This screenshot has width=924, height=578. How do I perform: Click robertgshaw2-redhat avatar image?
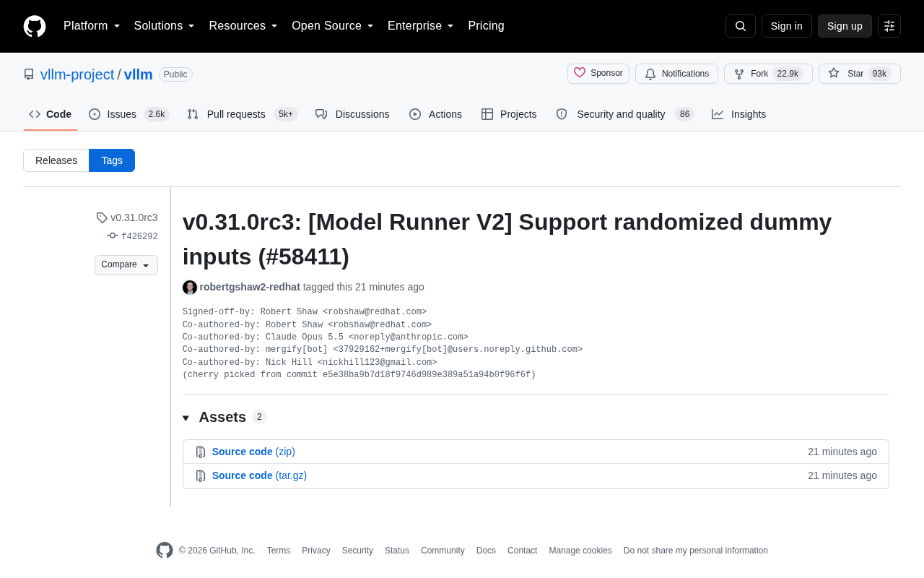point(190,288)
